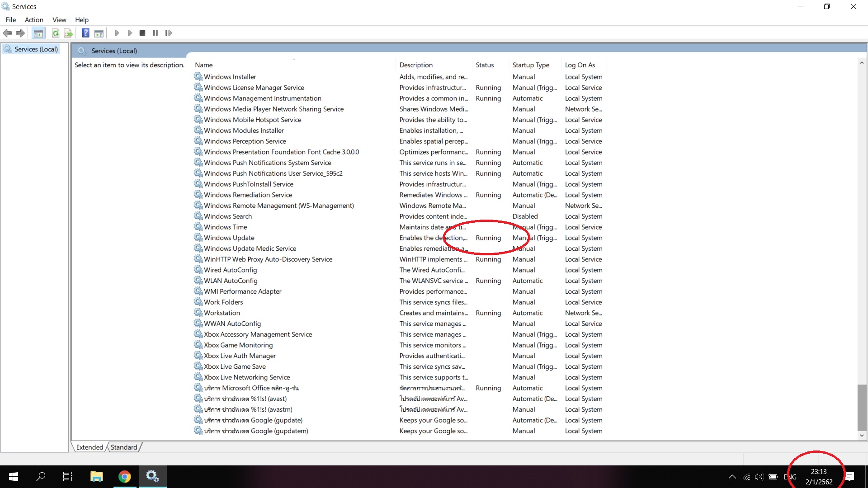
Task: Click the Refresh toolbar icon
Action: click(x=55, y=33)
